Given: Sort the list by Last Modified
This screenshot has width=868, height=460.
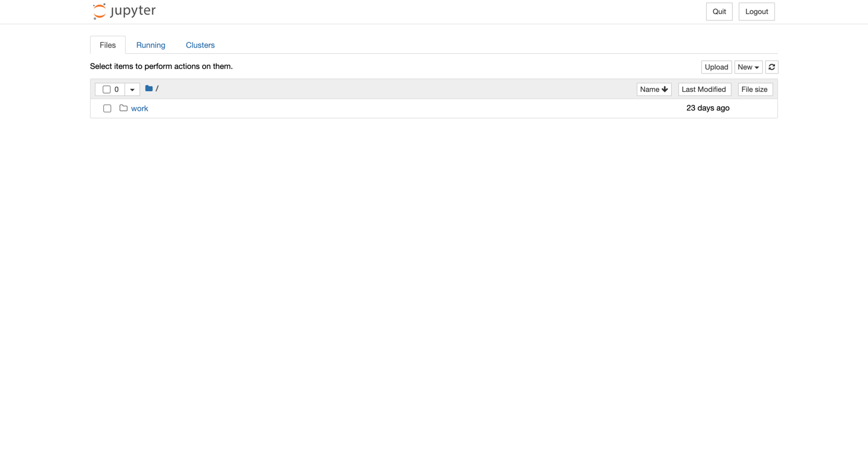Looking at the screenshot, I should pos(704,89).
